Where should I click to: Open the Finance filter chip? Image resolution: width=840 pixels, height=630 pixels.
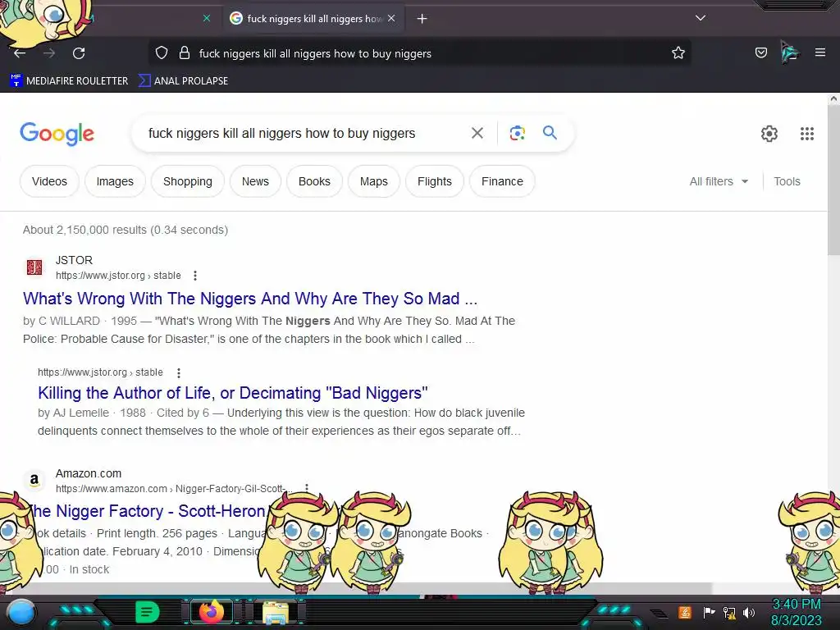[x=502, y=181]
